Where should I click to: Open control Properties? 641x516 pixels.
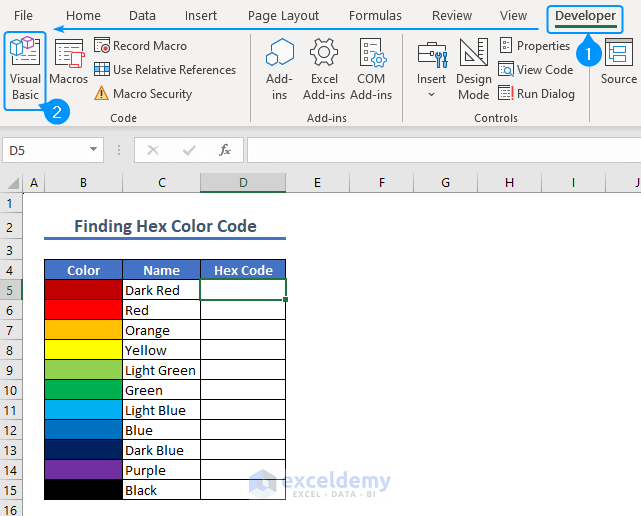[535, 45]
